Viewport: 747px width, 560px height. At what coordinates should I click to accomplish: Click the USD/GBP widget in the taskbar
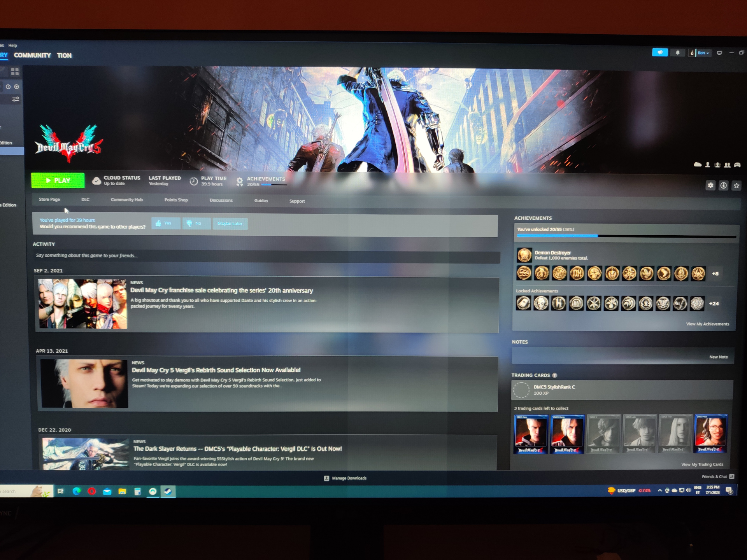[629, 490]
